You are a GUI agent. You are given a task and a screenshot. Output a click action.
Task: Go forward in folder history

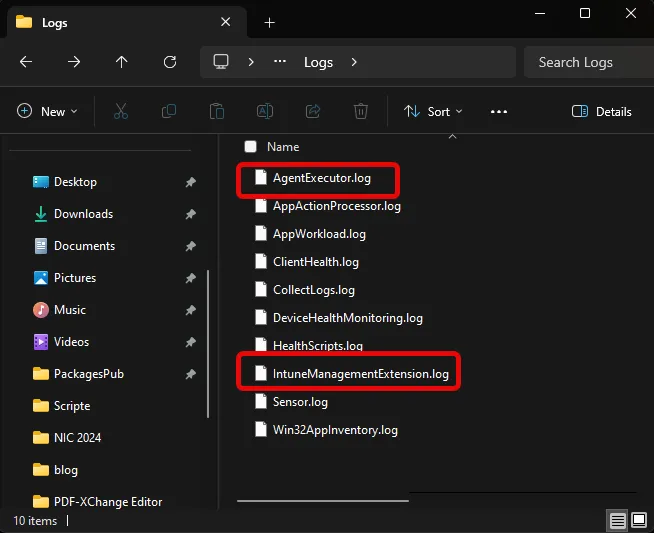click(74, 62)
